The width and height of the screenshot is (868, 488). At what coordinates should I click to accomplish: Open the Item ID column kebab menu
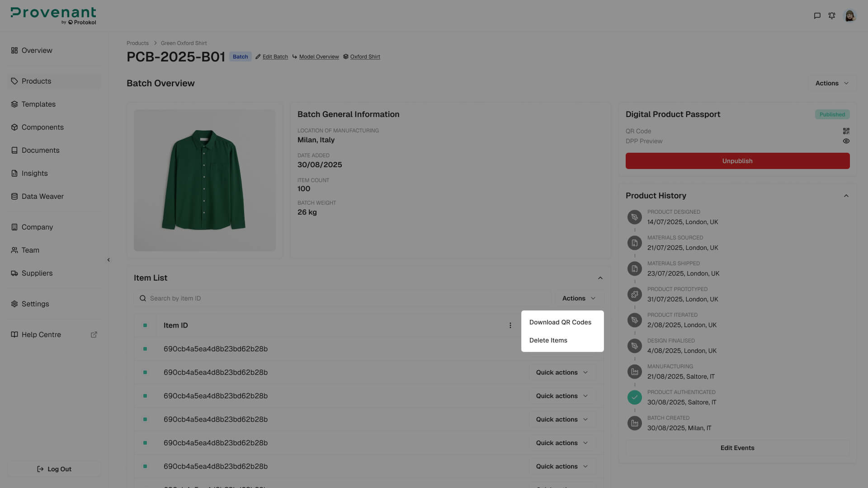coord(510,325)
